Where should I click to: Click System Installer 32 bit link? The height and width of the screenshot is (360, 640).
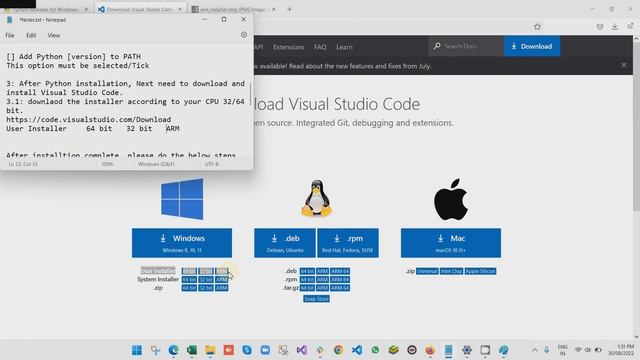tap(206, 280)
